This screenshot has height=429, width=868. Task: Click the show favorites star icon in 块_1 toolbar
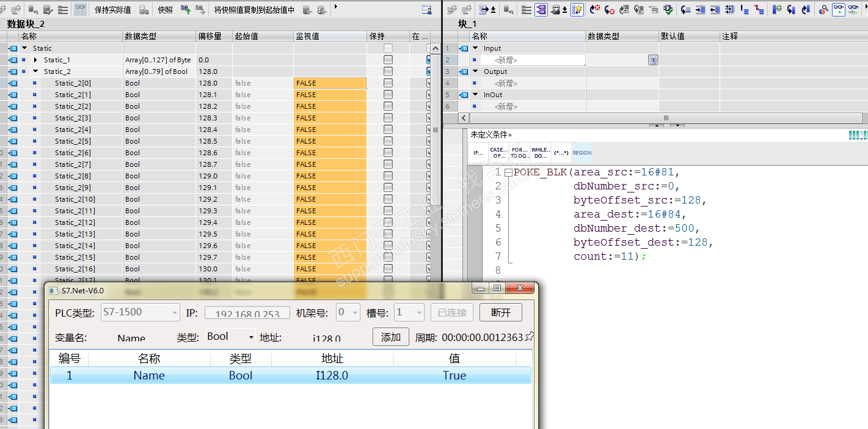click(x=577, y=9)
